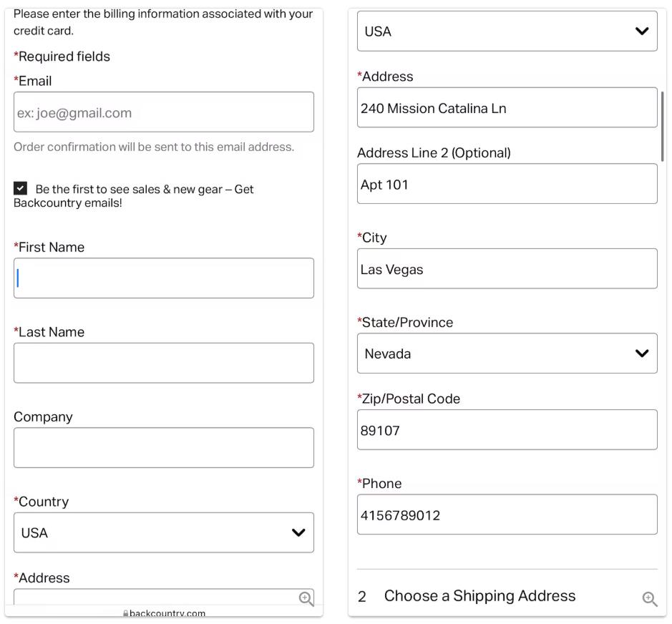Click the lock icon beside backcountry.com
The image size is (672, 624).
click(125, 614)
